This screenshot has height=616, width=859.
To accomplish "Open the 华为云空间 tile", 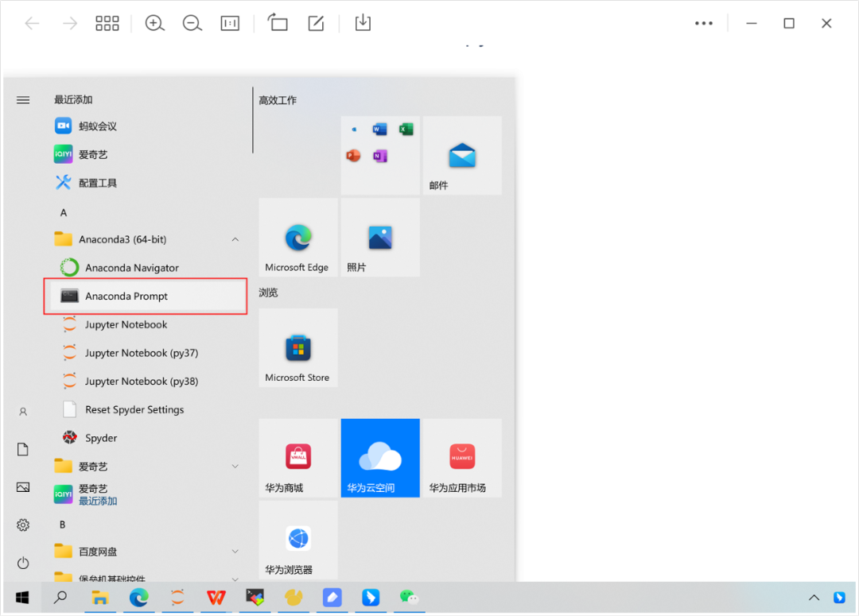I will pyautogui.click(x=380, y=458).
